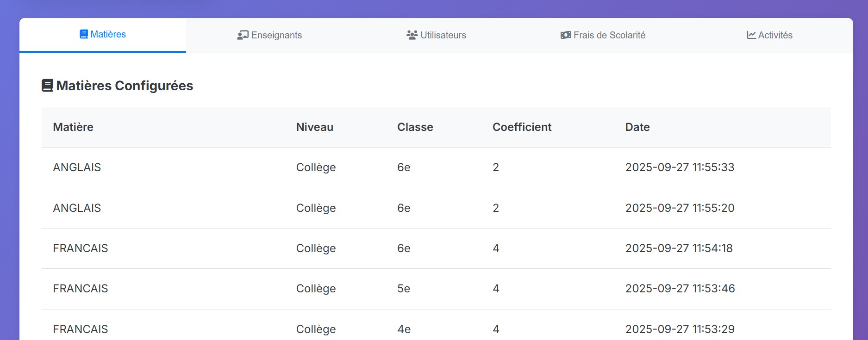Select FRANCAIS in the 5e class row
Viewport: 868px width, 340px height.
[x=80, y=289]
